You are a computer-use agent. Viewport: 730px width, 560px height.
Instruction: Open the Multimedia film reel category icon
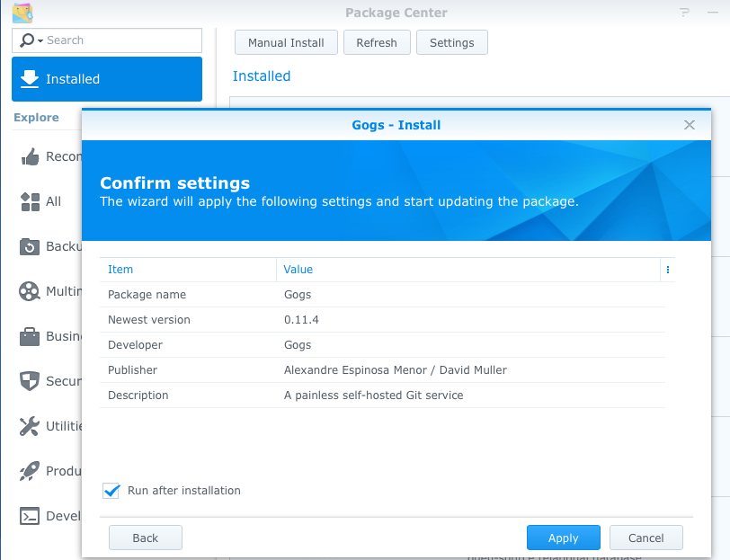pos(30,291)
